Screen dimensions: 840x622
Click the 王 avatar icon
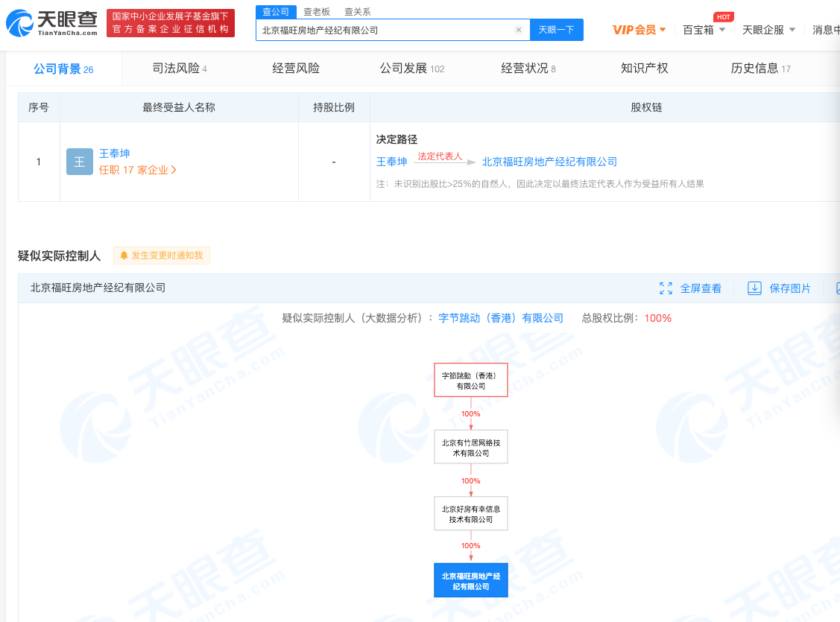(x=79, y=162)
